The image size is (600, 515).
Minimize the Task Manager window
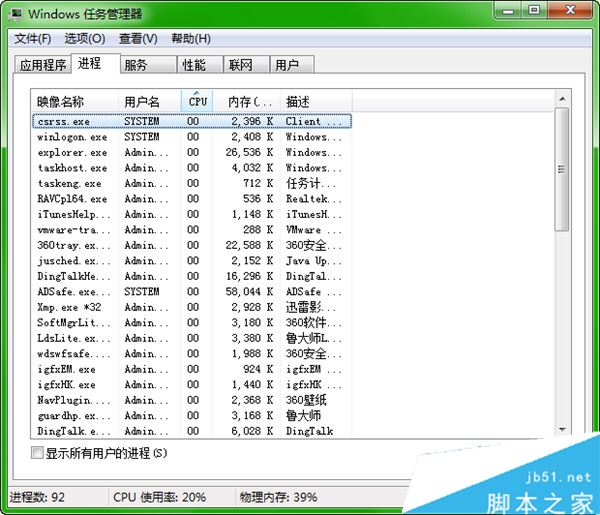point(508,11)
